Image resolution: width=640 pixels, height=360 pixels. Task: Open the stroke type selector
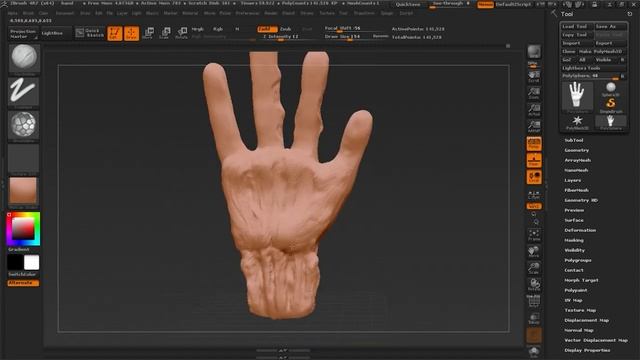(24, 92)
